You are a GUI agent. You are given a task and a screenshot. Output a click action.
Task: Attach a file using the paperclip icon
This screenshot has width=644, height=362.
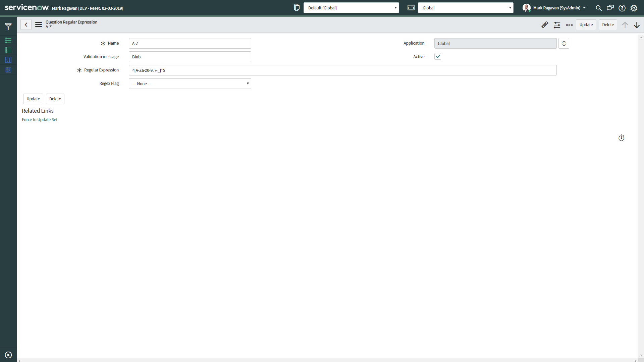pos(544,24)
